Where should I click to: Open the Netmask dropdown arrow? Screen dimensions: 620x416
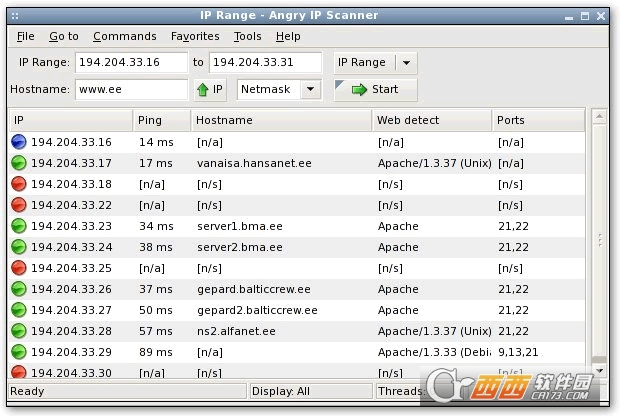click(x=310, y=89)
